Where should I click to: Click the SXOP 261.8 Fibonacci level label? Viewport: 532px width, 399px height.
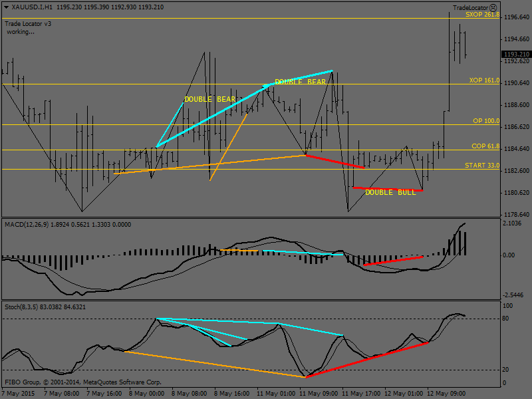click(482, 14)
